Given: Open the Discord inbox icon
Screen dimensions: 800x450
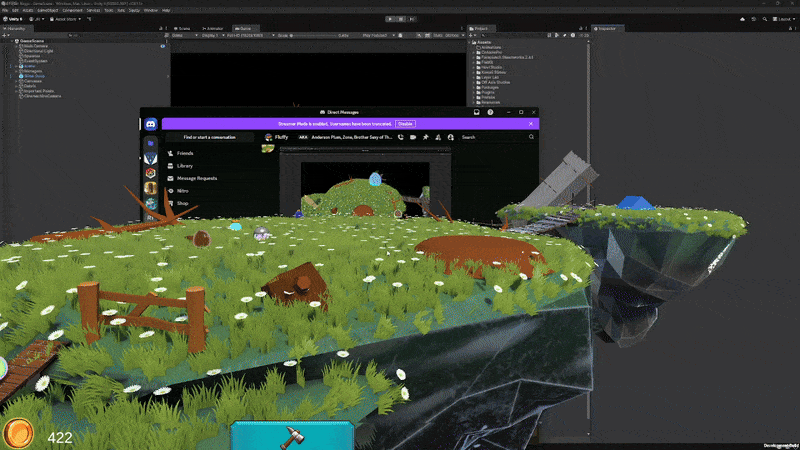Looking at the screenshot, I should click(476, 112).
